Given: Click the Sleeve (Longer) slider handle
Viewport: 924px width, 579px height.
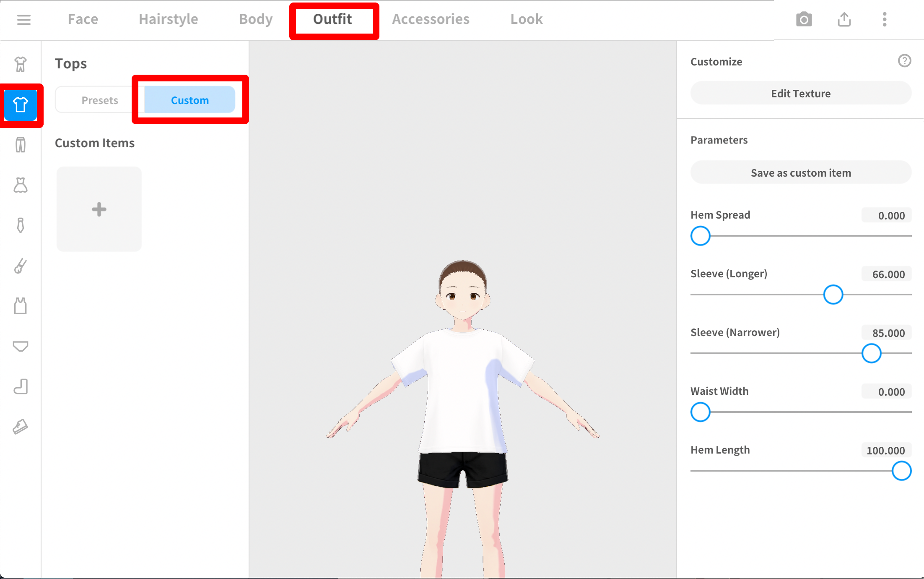Looking at the screenshot, I should 833,295.
